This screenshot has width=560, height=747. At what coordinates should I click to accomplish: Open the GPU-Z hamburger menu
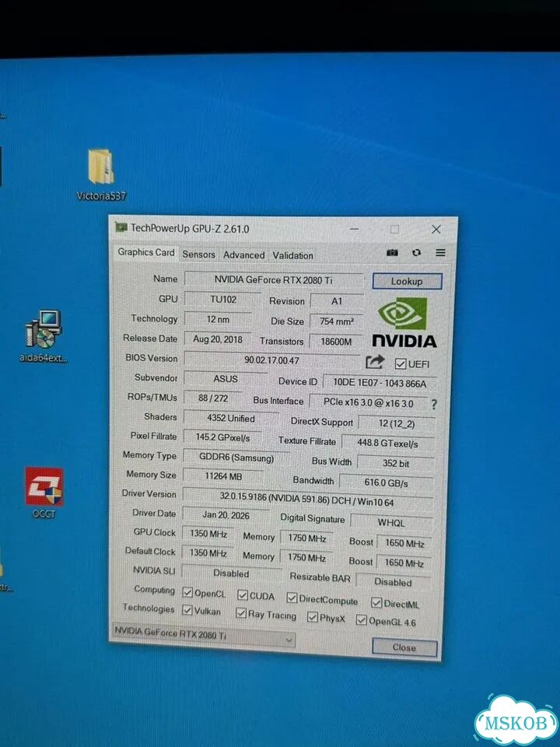pos(440,253)
